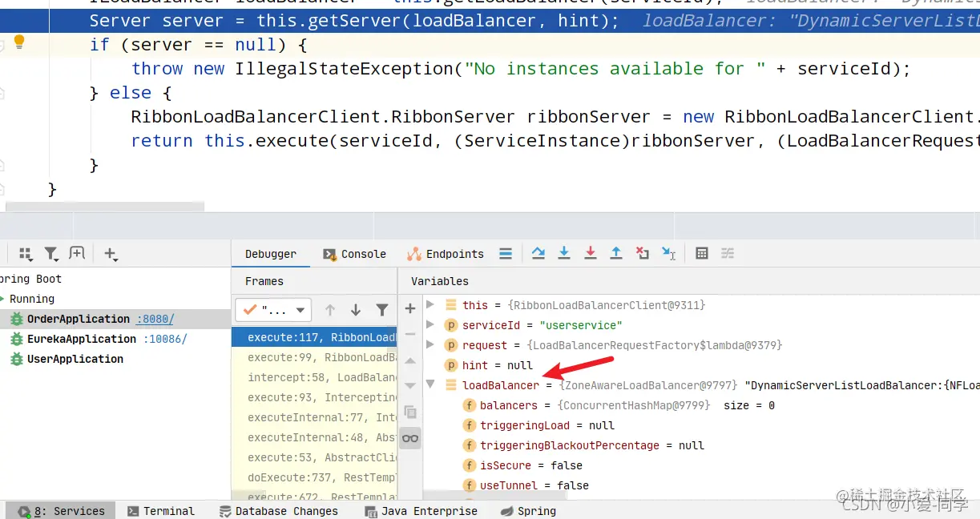Open the Java Enterprise tool window
Image resolution: width=980 pixels, height=519 pixels.
pyautogui.click(x=420, y=511)
